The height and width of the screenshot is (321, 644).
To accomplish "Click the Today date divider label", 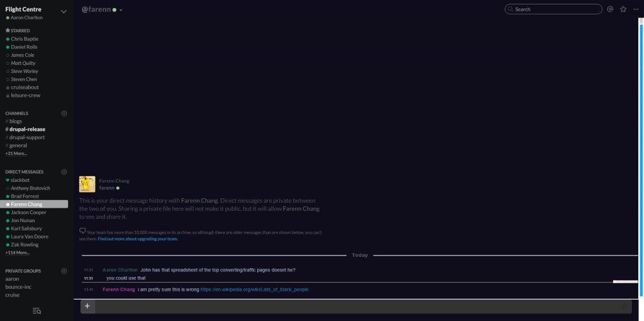I will (360, 256).
